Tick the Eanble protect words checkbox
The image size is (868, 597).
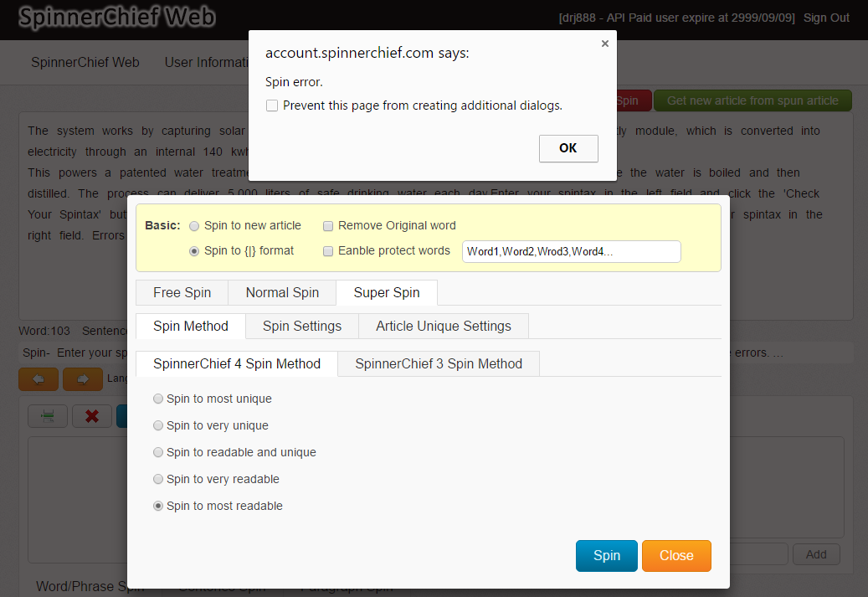point(329,251)
